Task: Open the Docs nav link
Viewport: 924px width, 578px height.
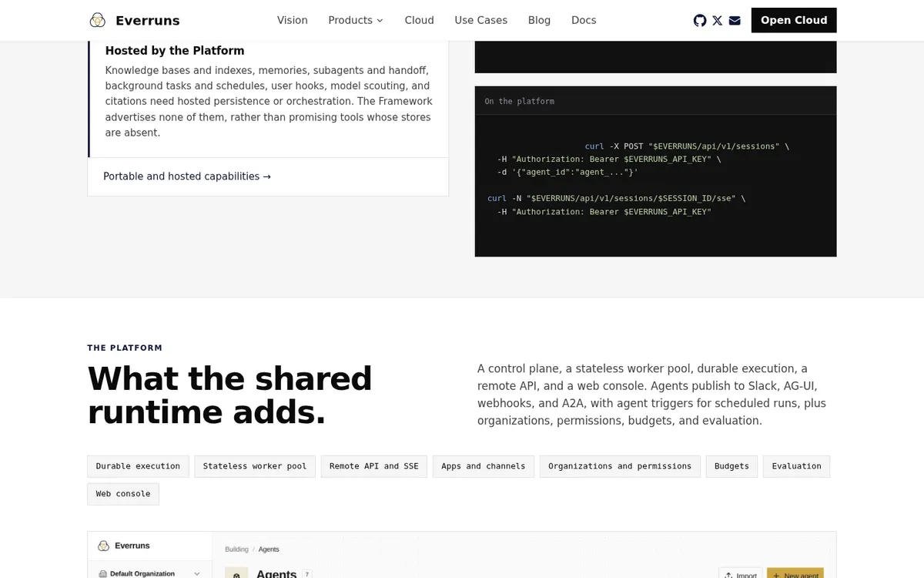Action: [x=584, y=20]
